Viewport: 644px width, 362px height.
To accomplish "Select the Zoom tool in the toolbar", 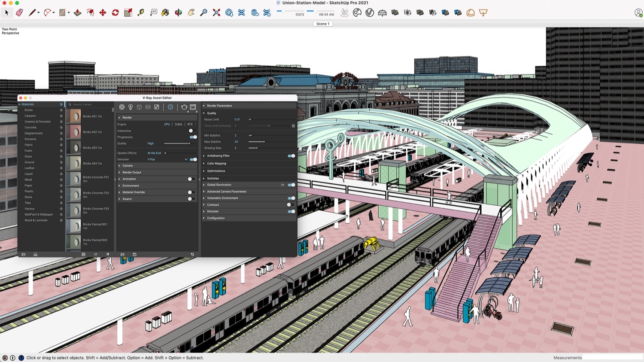I will [203, 13].
